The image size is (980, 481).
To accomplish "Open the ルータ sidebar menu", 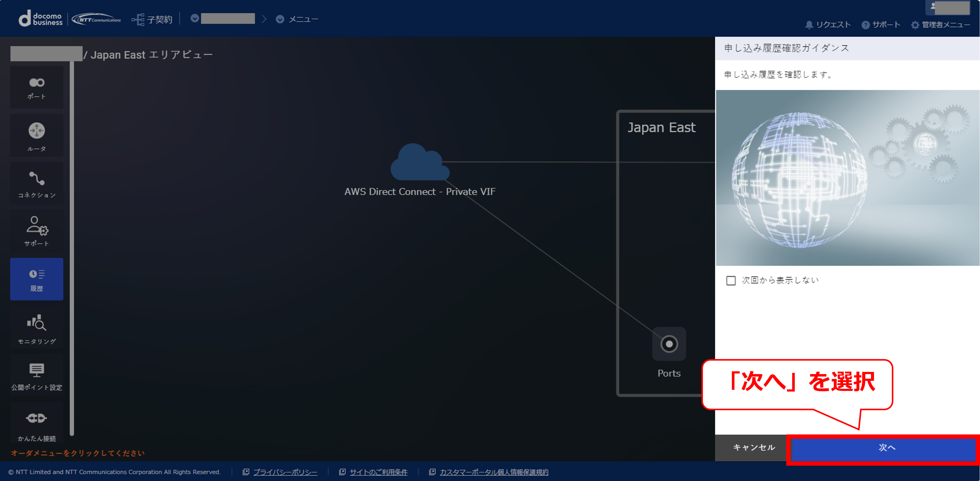I will [36, 136].
